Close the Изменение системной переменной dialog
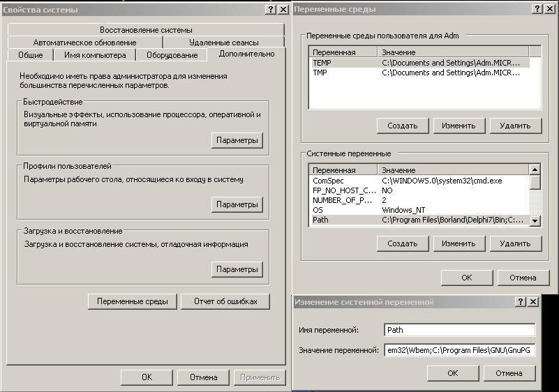Image resolution: width=559 pixels, height=392 pixels. click(x=533, y=302)
